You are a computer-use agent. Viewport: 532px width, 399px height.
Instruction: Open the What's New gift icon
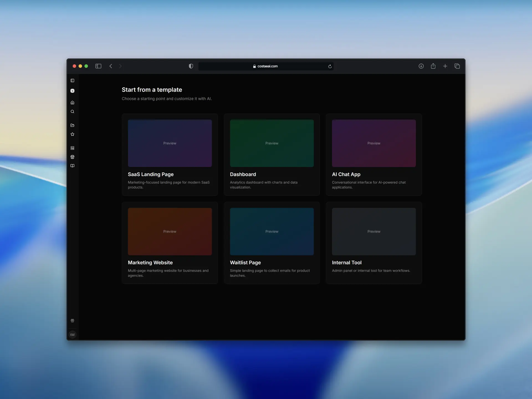point(73,321)
